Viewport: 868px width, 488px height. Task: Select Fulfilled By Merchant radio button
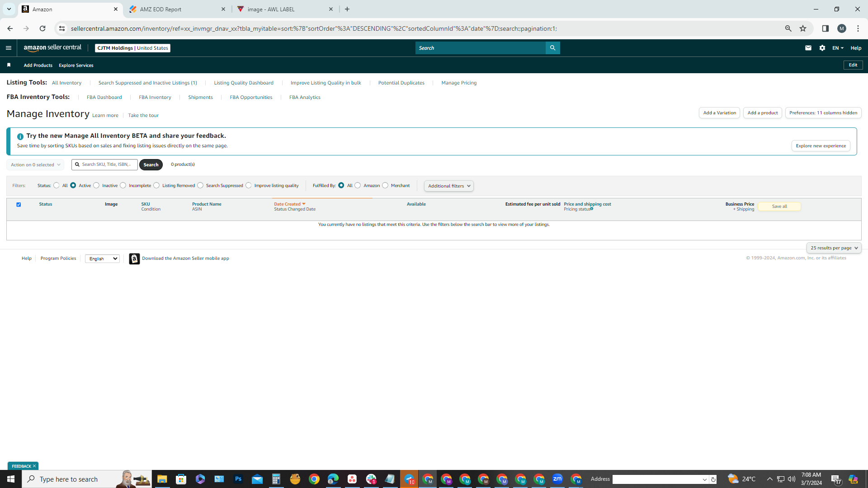tap(385, 185)
